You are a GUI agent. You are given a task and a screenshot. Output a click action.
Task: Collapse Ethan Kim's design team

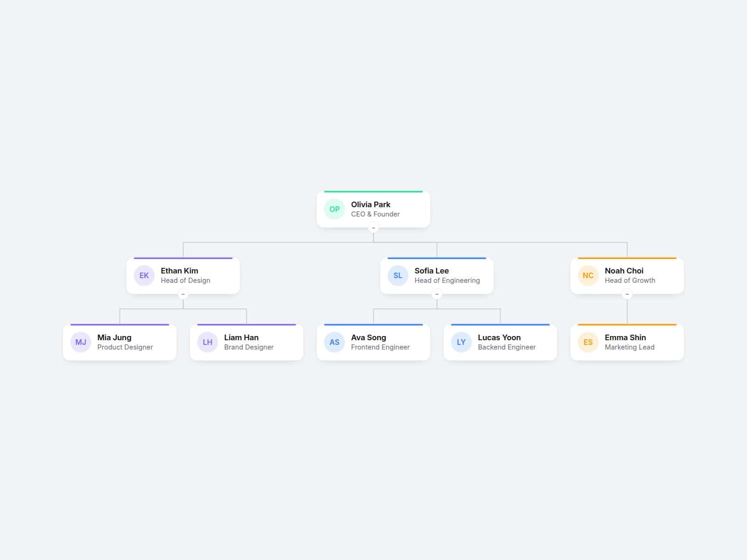(183, 294)
